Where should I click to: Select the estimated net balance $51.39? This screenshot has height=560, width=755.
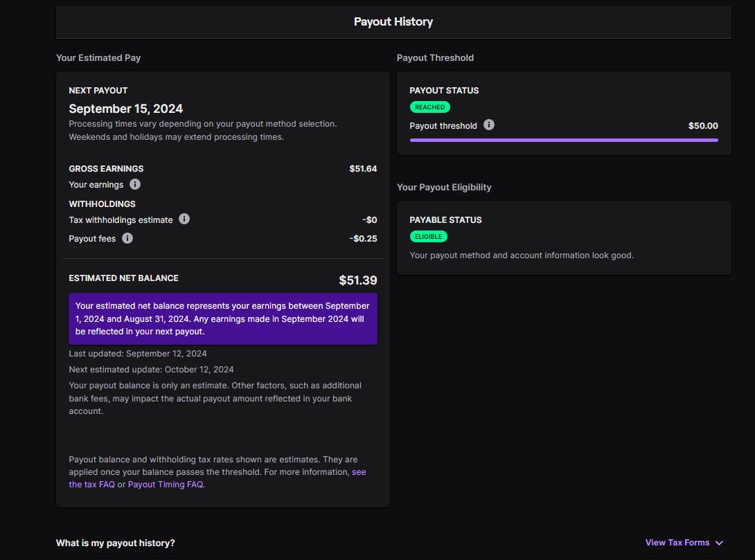coord(357,280)
